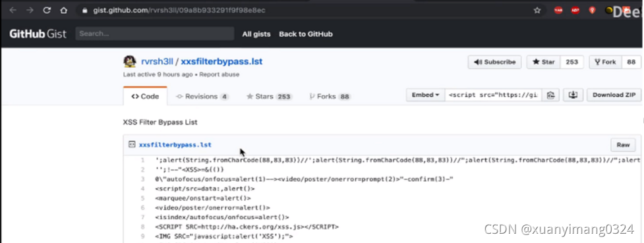The image size is (644, 243).
Task: View the 88 forks count button
Action: coord(631,62)
